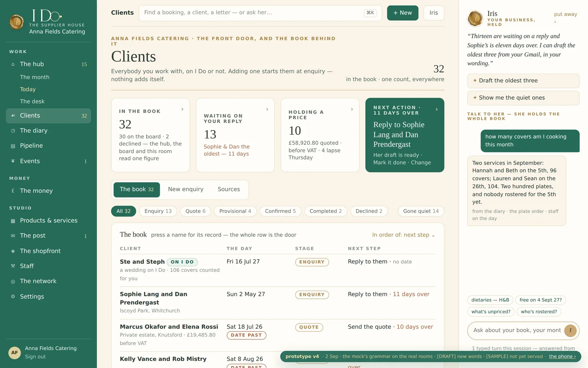588x368 pixels.
Task: Open The money section
Action: pyautogui.click(x=49, y=191)
